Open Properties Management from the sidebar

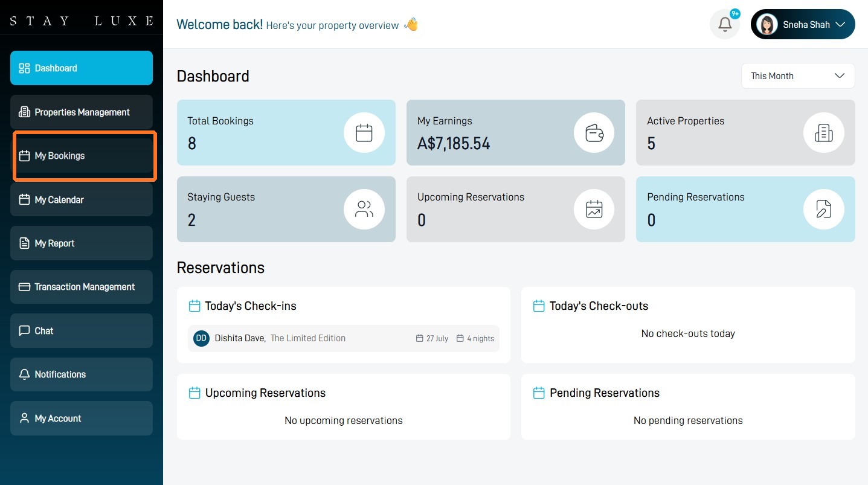[82, 112]
